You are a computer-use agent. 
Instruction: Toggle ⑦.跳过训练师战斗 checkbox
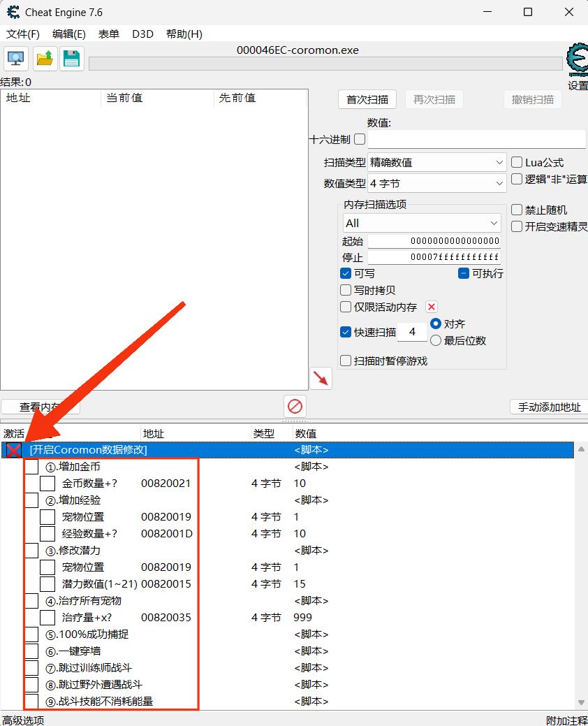31,668
